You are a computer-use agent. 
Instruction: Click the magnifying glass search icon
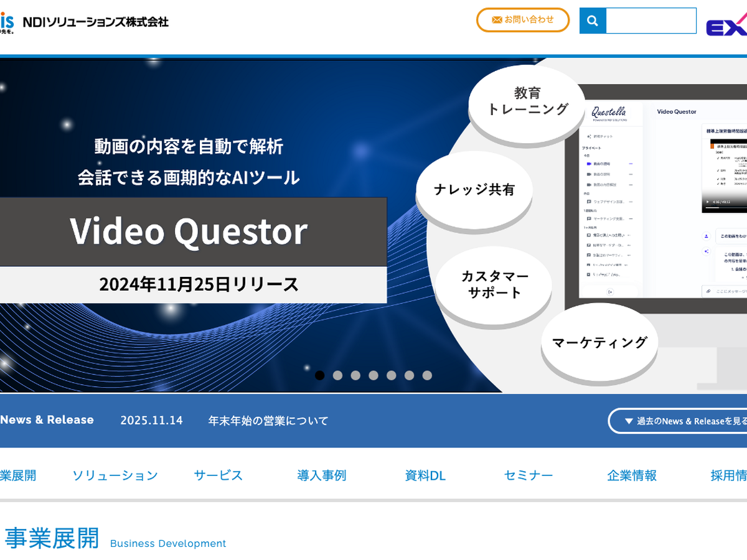tap(593, 21)
